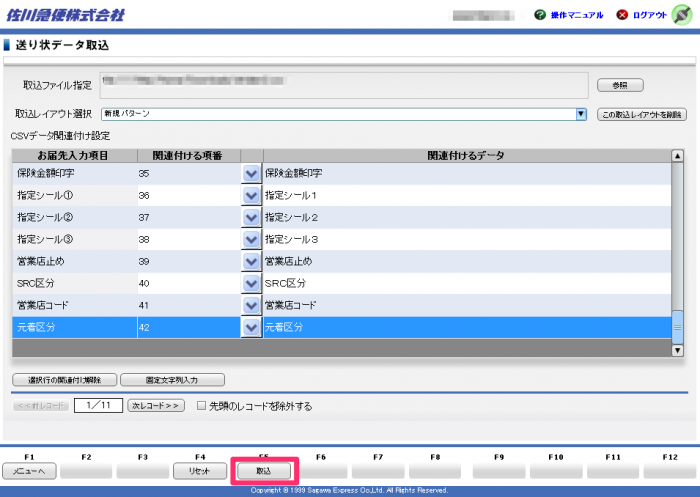Click item number 37 cell

pos(189,217)
